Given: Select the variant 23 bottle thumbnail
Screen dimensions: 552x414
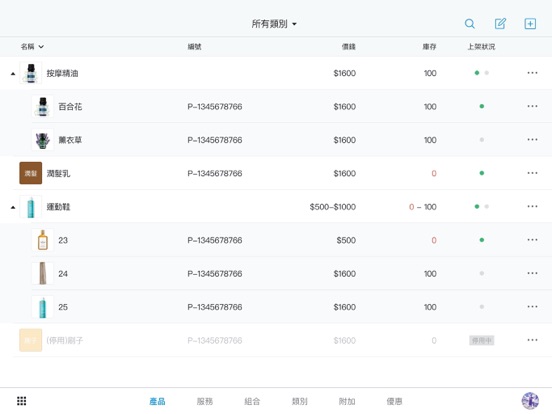Looking at the screenshot, I should coord(43,240).
